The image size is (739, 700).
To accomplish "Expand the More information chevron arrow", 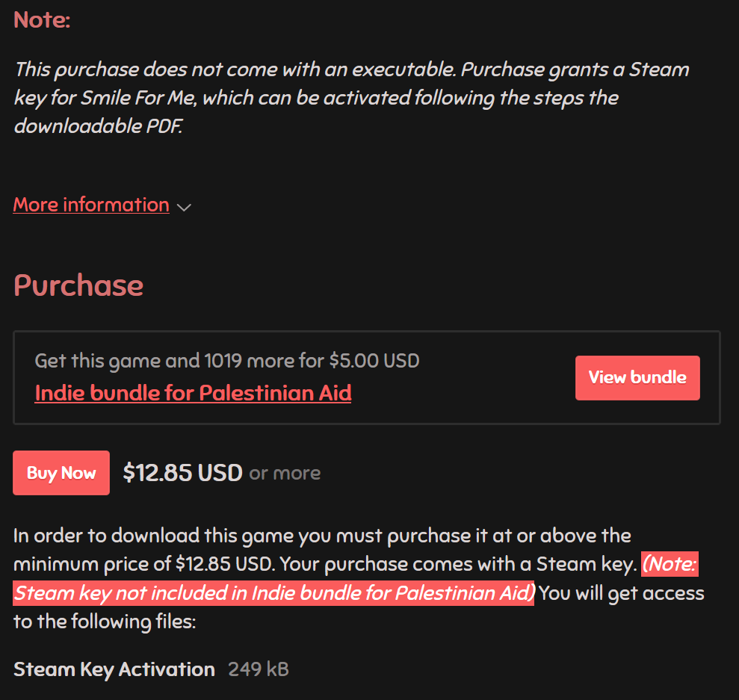I will coord(184,207).
